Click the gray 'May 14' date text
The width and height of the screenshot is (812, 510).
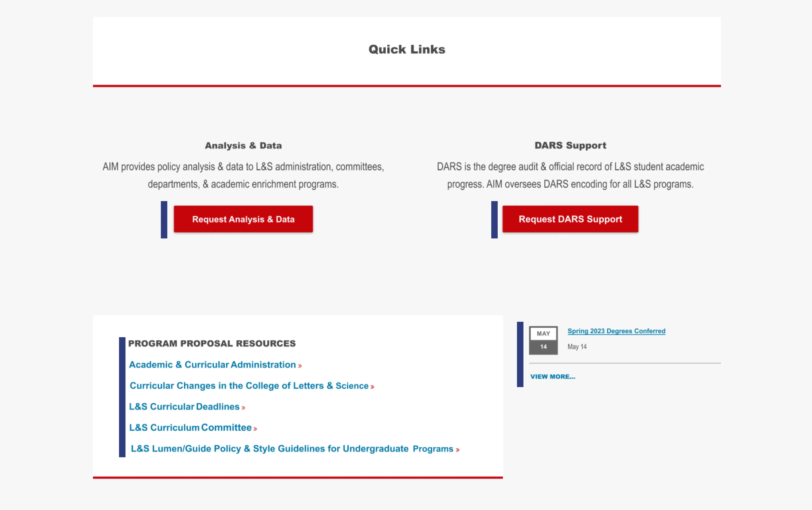pos(577,347)
